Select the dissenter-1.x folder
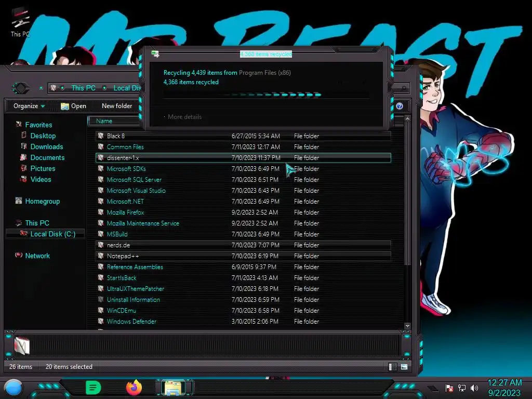 click(x=243, y=158)
